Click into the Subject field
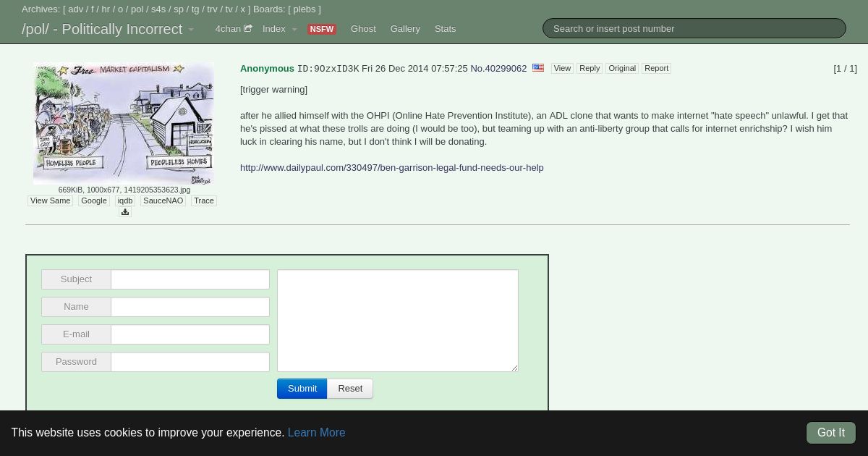The height and width of the screenshot is (456, 868). pyautogui.click(x=190, y=279)
